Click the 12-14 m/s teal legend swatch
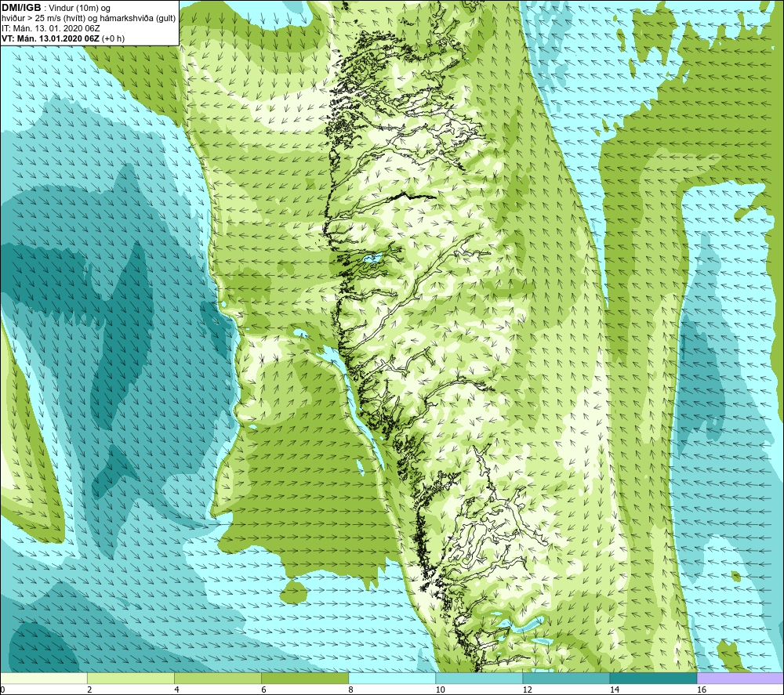This screenshot has height=695, width=784. 566,678
